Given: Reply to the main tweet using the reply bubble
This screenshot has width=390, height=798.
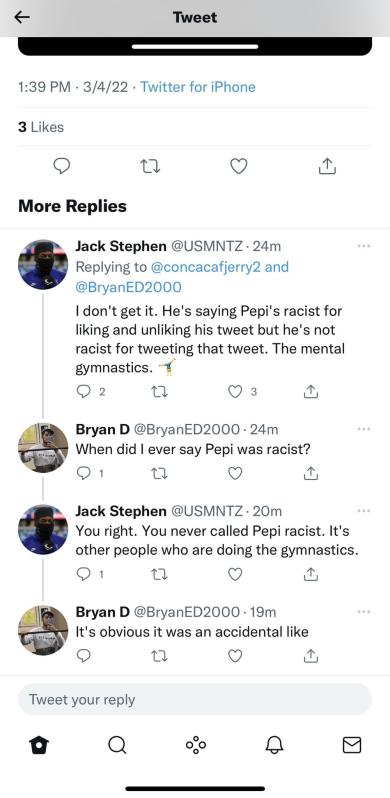Looking at the screenshot, I should 62,166.
